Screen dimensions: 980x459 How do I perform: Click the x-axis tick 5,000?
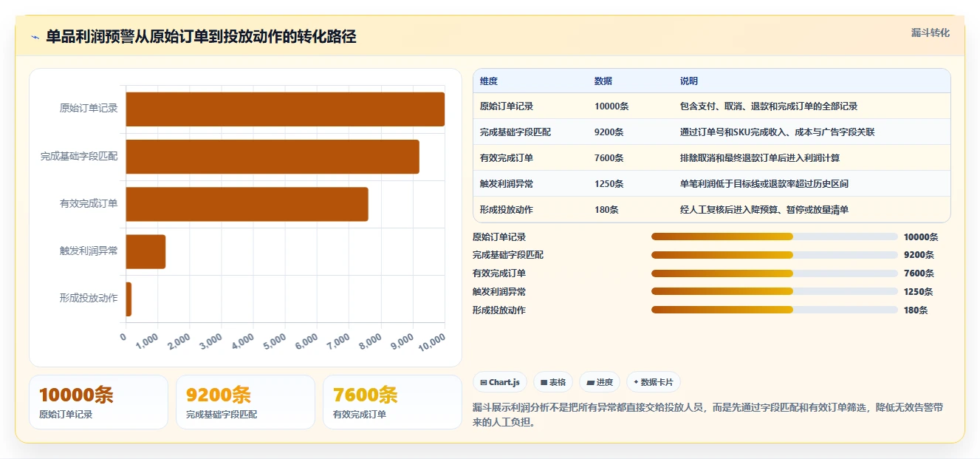[x=274, y=341]
